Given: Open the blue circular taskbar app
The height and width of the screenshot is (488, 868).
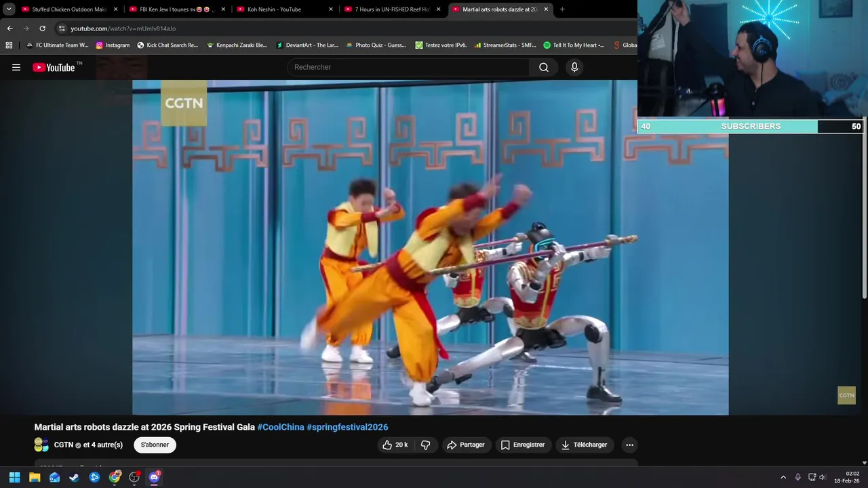Looking at the screenshot, I should coord(94,477).
